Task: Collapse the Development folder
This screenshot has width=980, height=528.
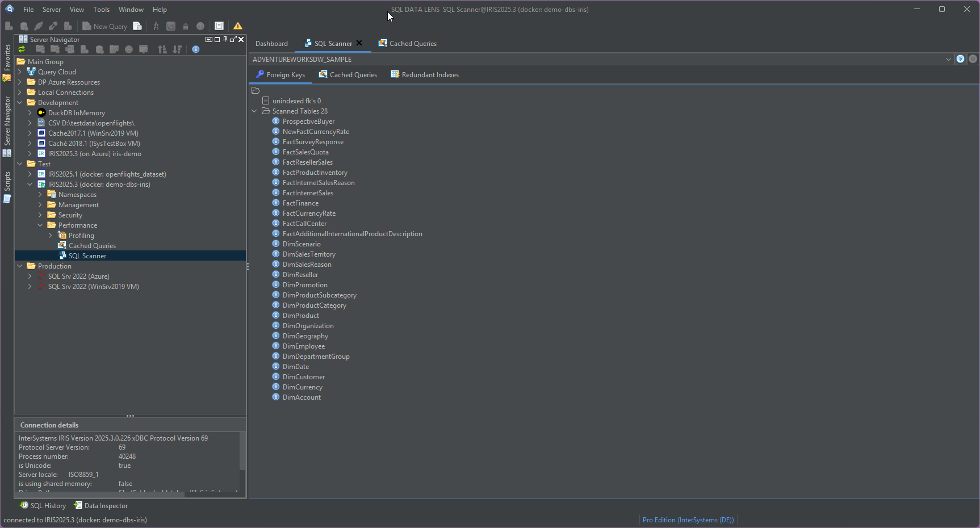Action: coord(20,103)
